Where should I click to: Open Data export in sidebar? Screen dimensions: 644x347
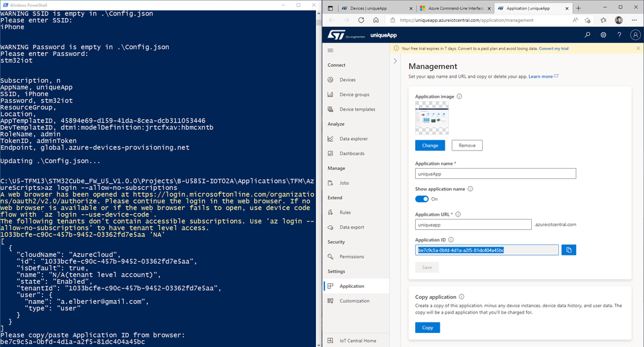351,228
